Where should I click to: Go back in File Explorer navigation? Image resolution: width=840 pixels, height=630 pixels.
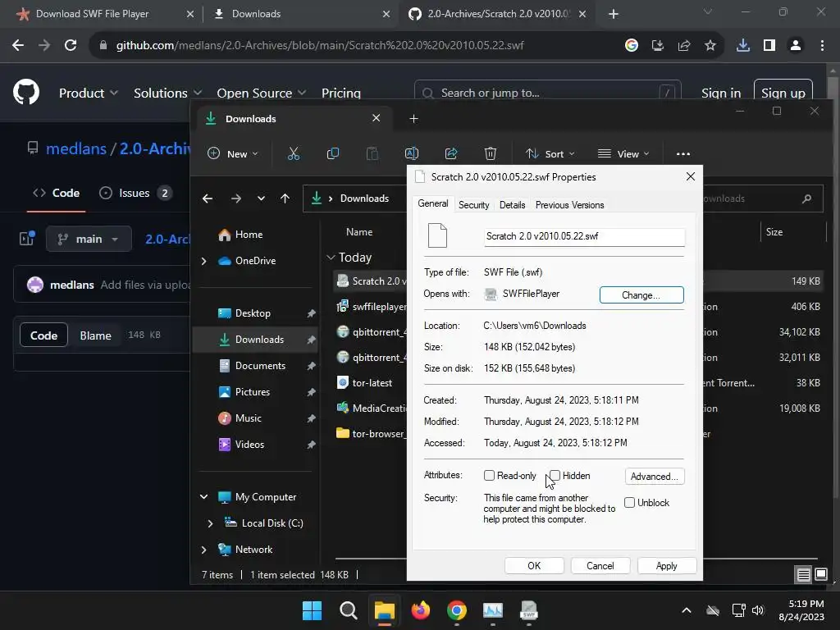(x=208, y=199)
